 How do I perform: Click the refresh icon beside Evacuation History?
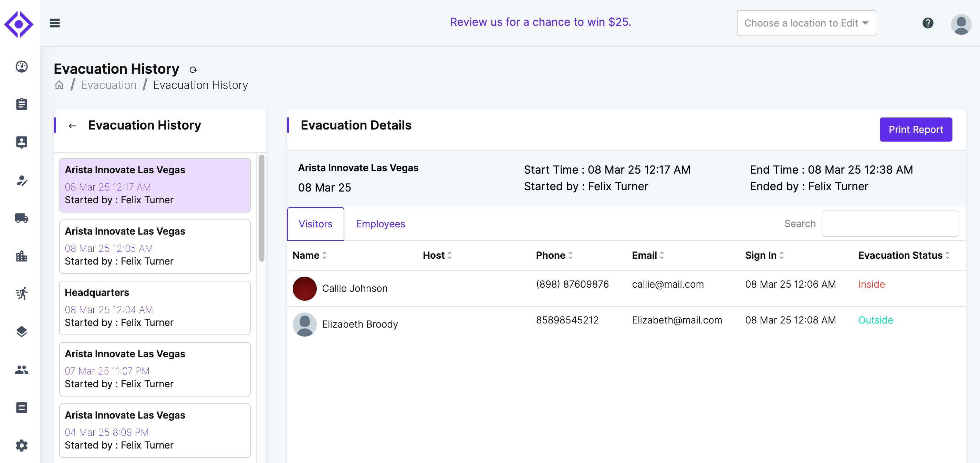(x=193, y=70)
